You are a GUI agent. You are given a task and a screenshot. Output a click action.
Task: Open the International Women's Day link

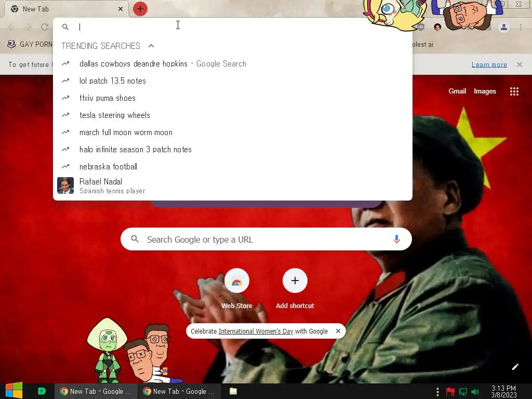pyautogui.click(x=256, y=331)
